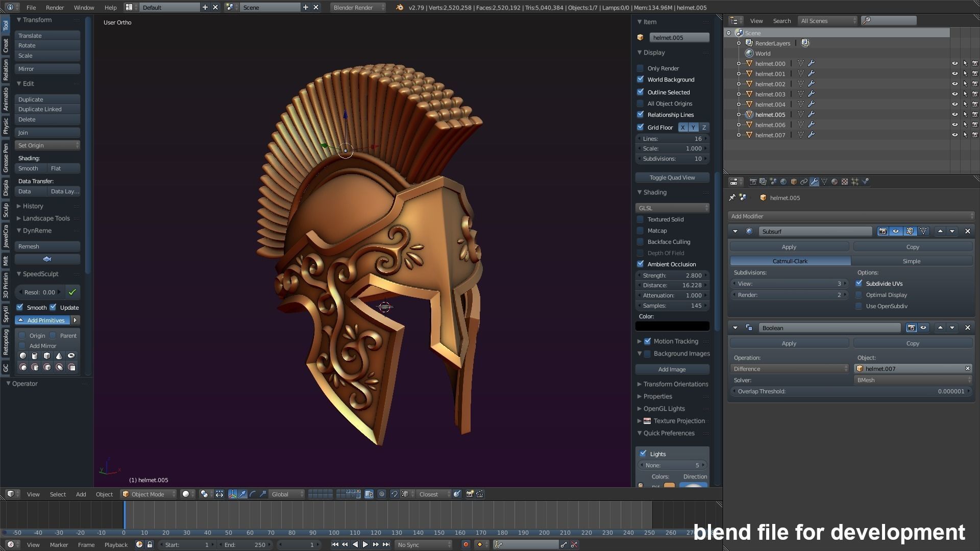Open the Modifiers properties tab (wrench icon)
Image resolution: width=980 pixels, height=551 pixels.
(814, 182)
